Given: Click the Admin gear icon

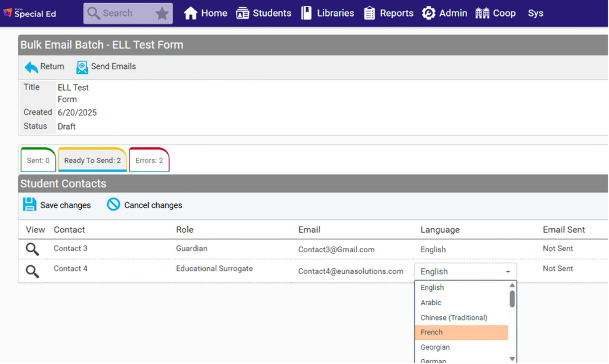Looking at the screenshot, I should [x=428, y=13].
